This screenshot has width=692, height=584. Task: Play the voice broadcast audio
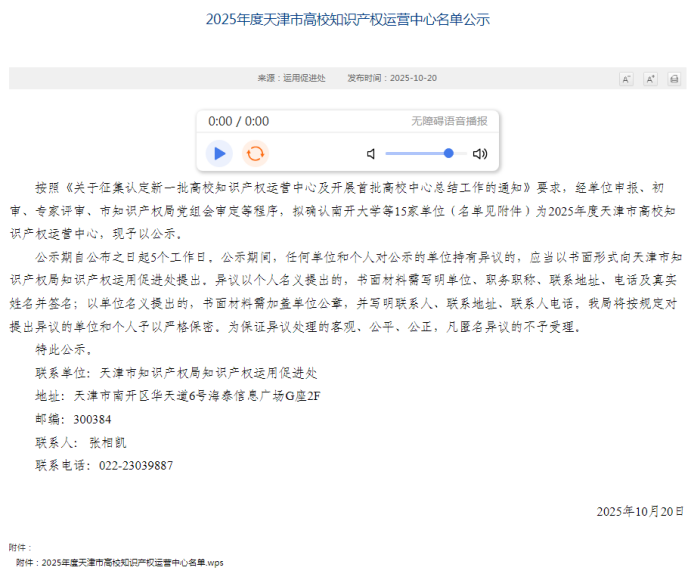click(219, 153)
